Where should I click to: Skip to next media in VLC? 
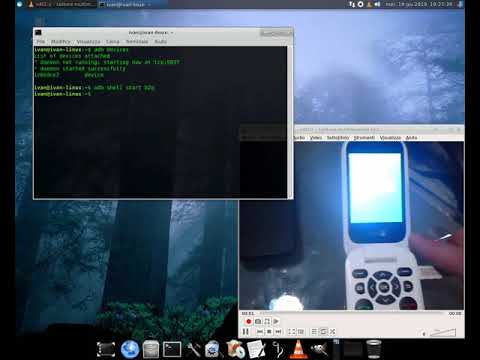pos(278,332)
